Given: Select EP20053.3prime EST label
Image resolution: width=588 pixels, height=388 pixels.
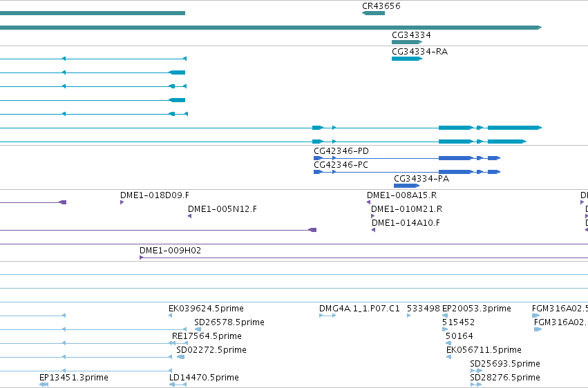Looking at the screenshot, I should point(477,308).
